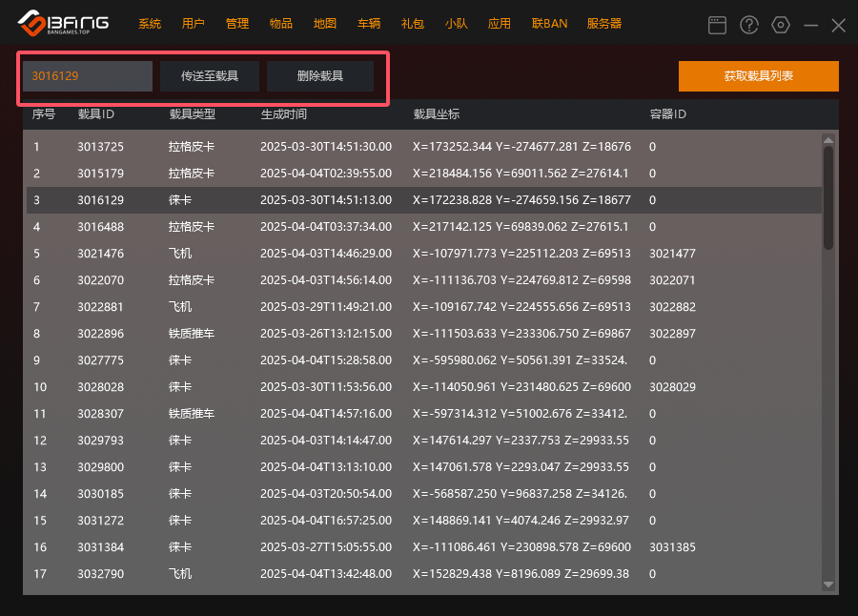Close the application window
The width and height of the screenshot is (858, 616).
[838, 25]
